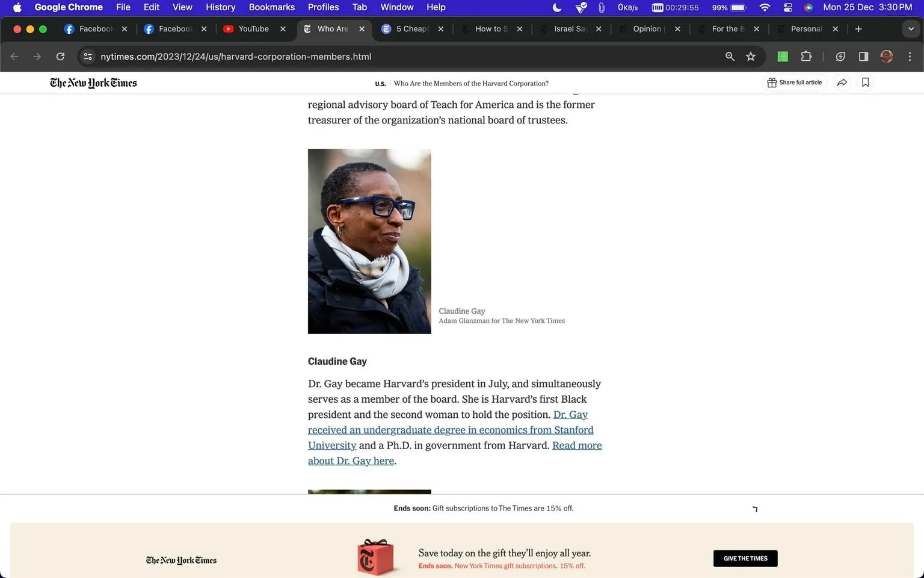Open the View menu
This screenshot has height=578, width=924.
(182, 7)
